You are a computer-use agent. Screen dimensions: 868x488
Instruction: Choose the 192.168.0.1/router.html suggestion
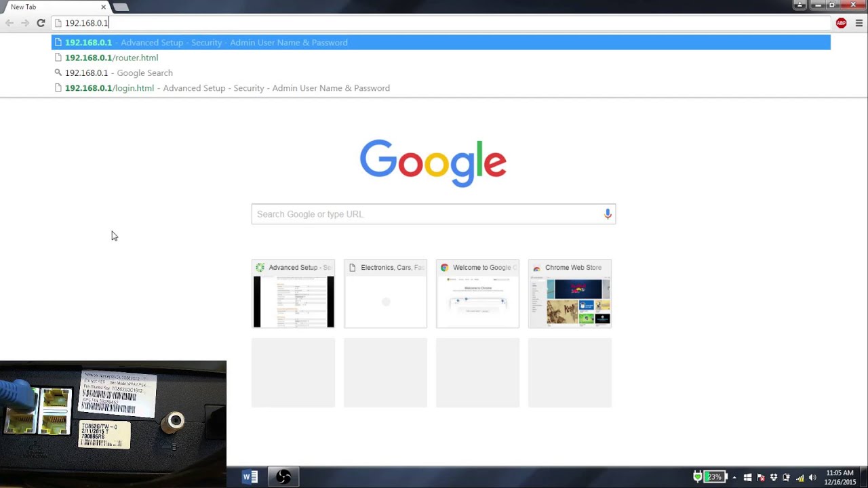pyautogui.click(x=441, y=58)
